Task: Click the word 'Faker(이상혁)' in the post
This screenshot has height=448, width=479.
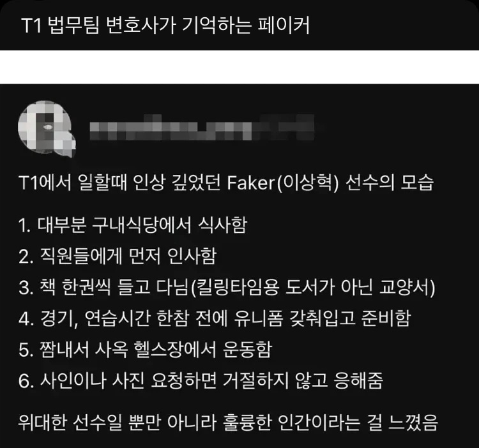Action: (x=283, y=183)
